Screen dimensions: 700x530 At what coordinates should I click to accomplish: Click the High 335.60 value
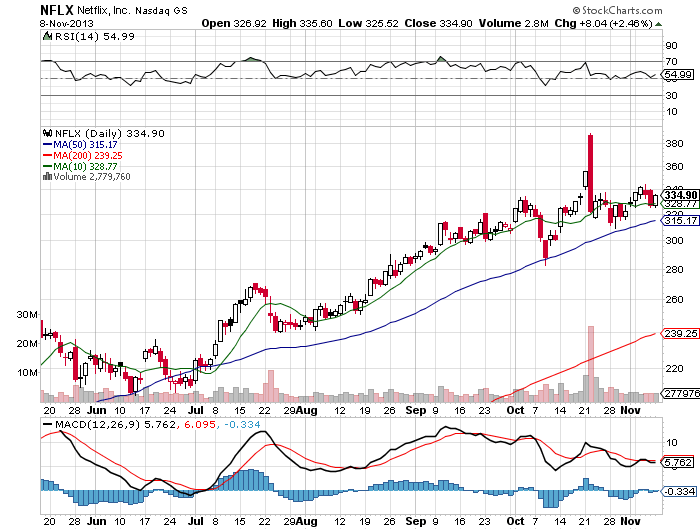pyautogui.click(x=302, y=23)
